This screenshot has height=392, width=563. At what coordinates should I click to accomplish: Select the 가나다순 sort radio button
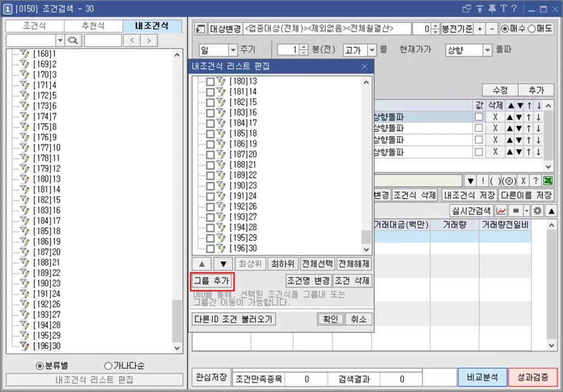tap(108, 366)
